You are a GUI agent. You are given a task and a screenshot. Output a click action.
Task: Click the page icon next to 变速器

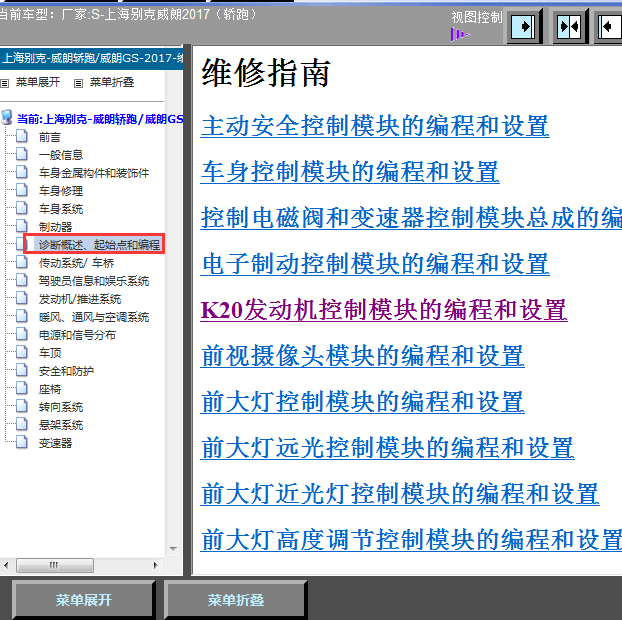22,442
